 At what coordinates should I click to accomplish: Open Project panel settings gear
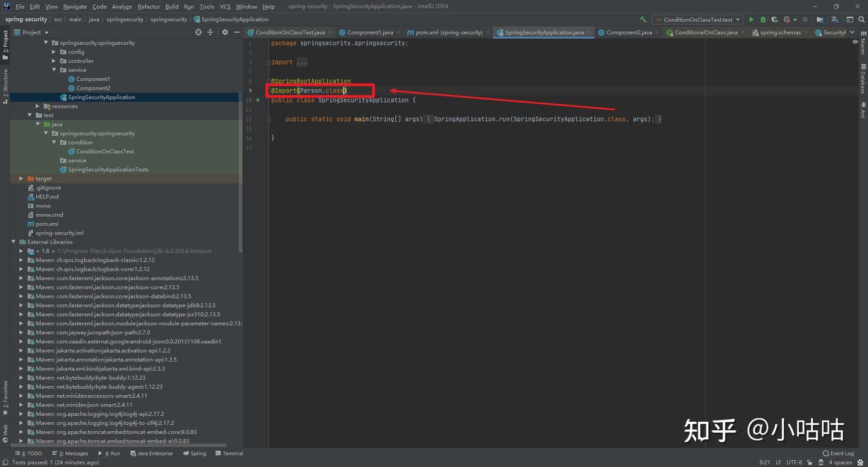(x=225, y=32)
